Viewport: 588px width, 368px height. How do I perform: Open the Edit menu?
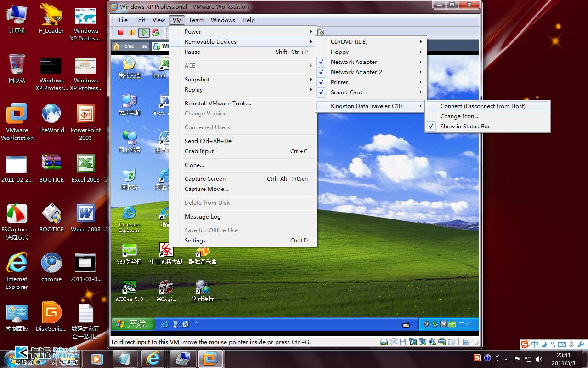pyautogui.click(x=140, y=20)
